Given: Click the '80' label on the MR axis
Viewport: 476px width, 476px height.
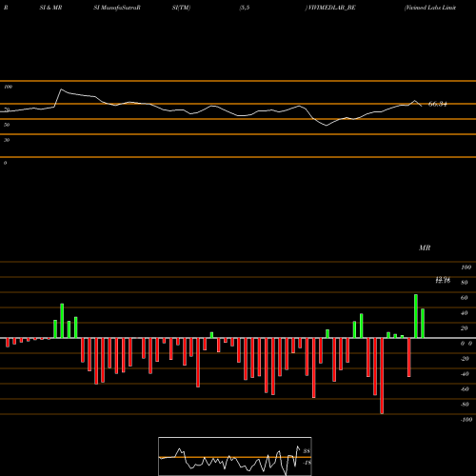Looking at the screenshot, I should click(465, 283).
